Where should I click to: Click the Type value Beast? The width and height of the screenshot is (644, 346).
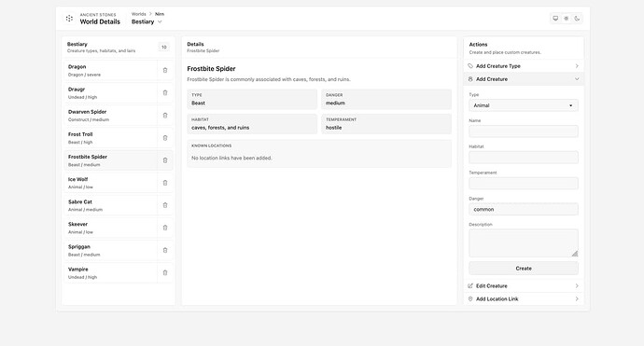(198, 103)
